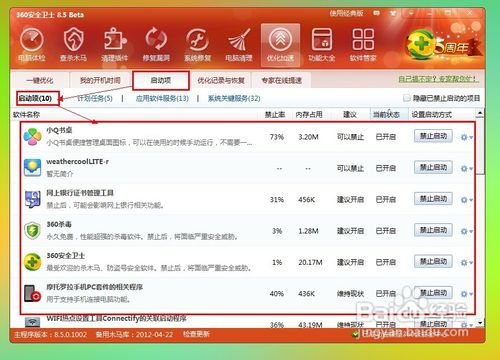Click 456K memory value
Image resolution: width=500 pixels, height=360 pixels.
click(306, 200)
